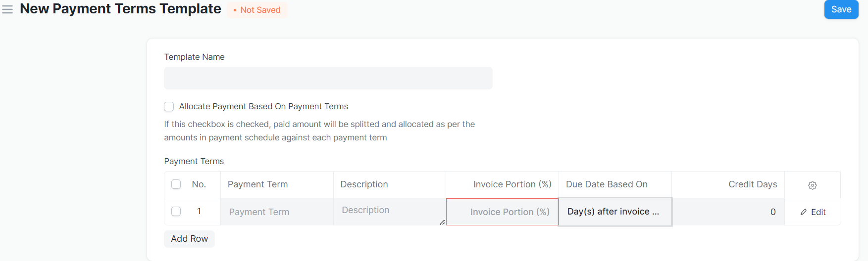Click the Invoice Portion (%) input cell
Image resolution: width=868 pixels, height=261 pixels.
click(x=502, y=212)
